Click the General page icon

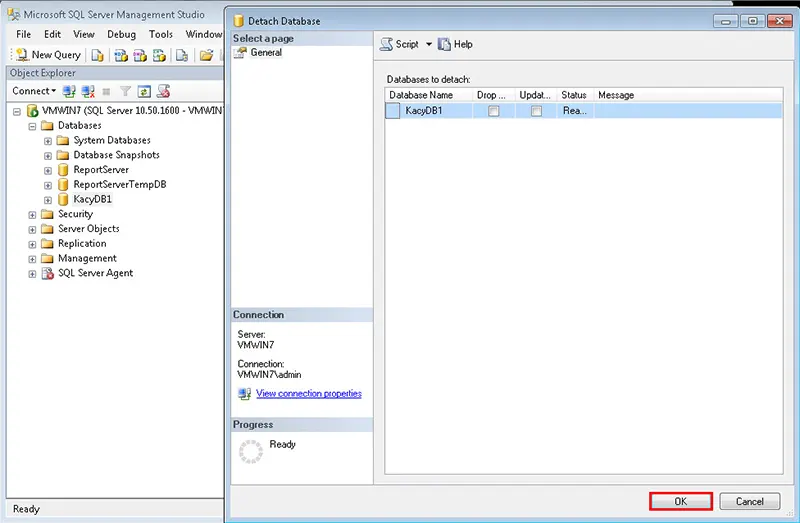[240, 52]
